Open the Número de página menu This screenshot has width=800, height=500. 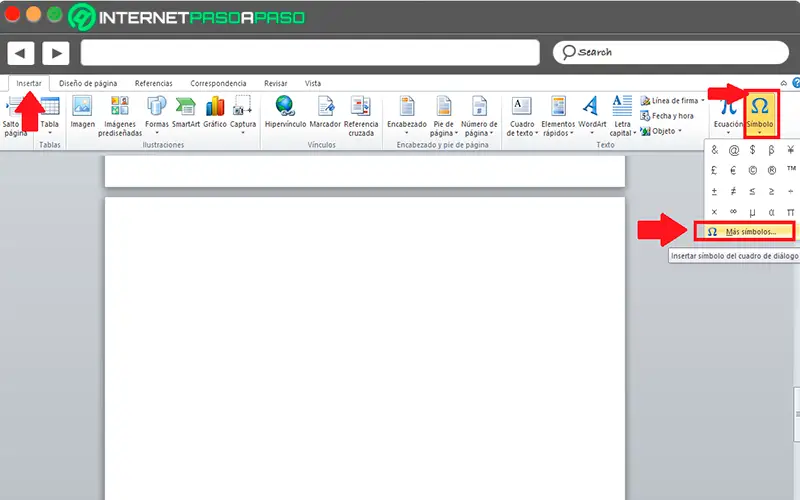479,116
